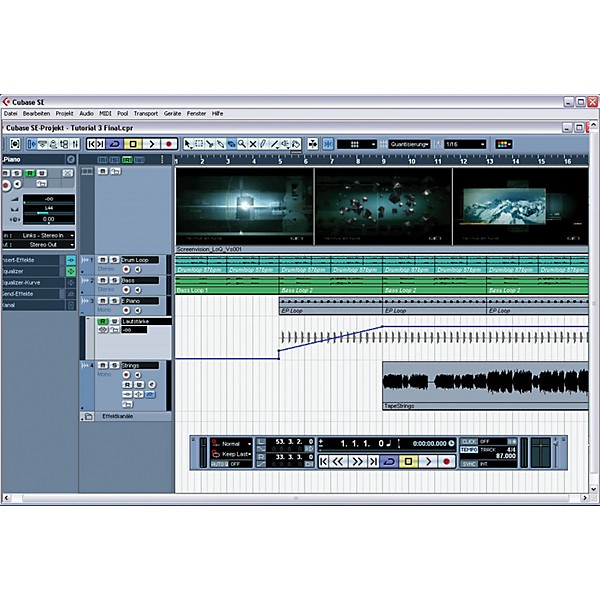Viewport: 600px width, 600px height.
Task: Select the Zoom magnifier tool
Action: [x=242, y=144]
